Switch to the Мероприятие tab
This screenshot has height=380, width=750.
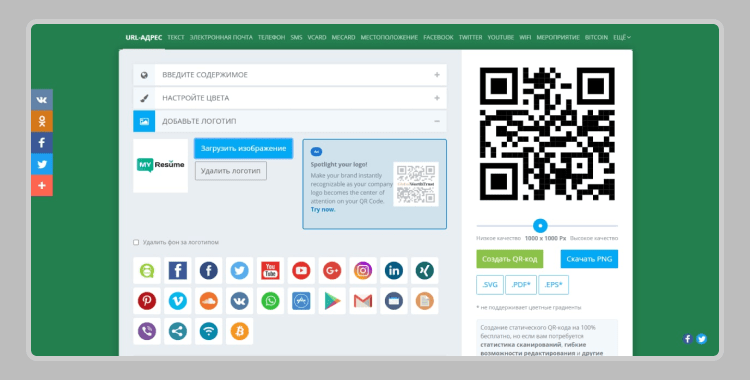[x=558, y=37]
